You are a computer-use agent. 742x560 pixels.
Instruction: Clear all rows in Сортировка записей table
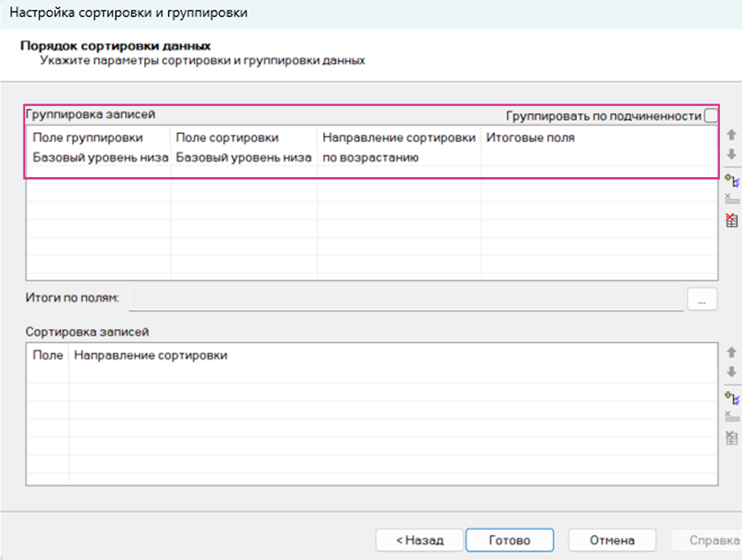[732, 437]
